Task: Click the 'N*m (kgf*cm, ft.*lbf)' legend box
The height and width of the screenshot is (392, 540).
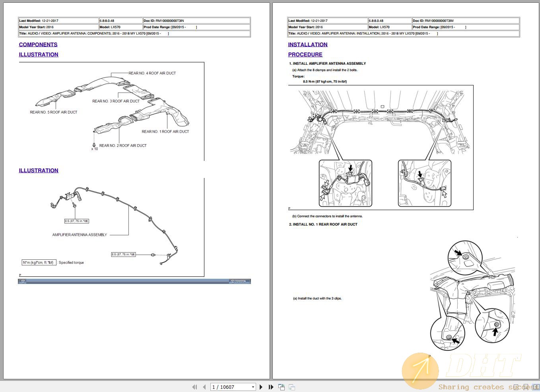Action: (x=38, y=263)
